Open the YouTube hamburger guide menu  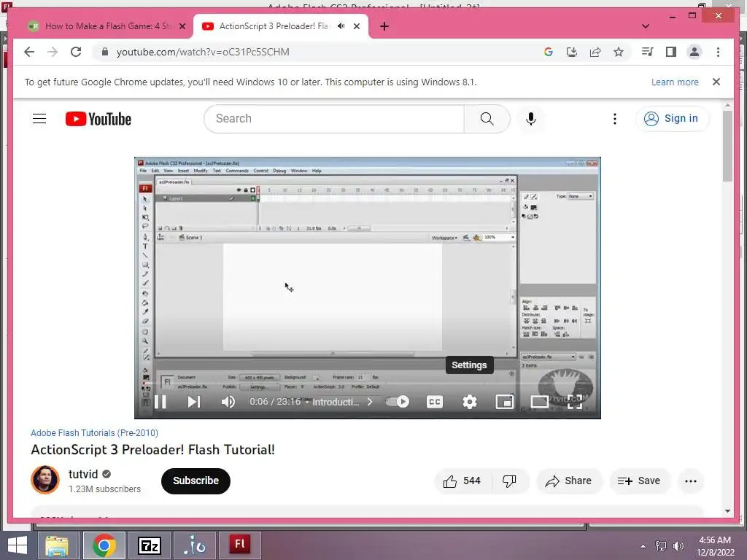[39, 119]
